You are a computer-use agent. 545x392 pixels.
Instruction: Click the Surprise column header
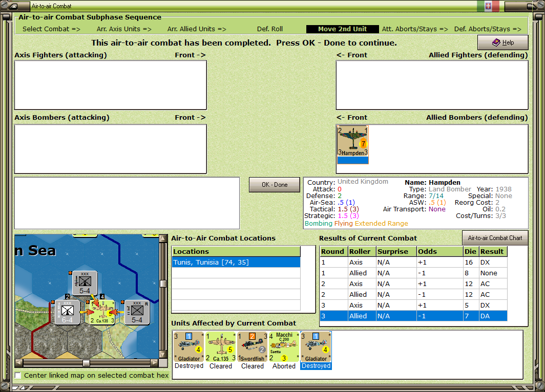pyautogui.click(x=396, y=251)
